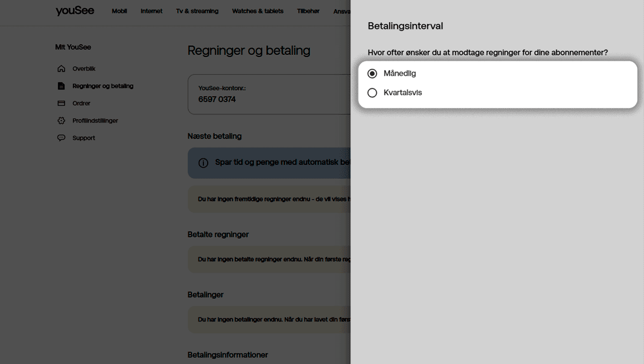Viewport: 644px width, 364px height.
Task: Open the Support page
Action: point(84,137)
